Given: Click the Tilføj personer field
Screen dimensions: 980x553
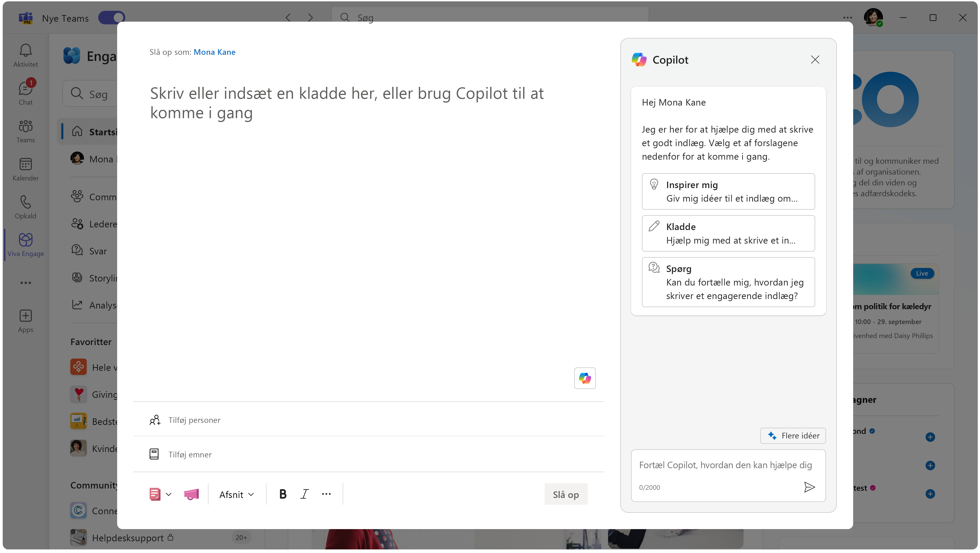Looking at the screenshot, I should click(368, 420).
